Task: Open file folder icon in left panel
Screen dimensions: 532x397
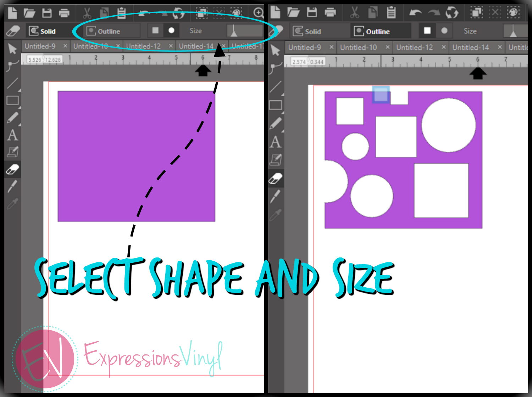Action: 29,13
